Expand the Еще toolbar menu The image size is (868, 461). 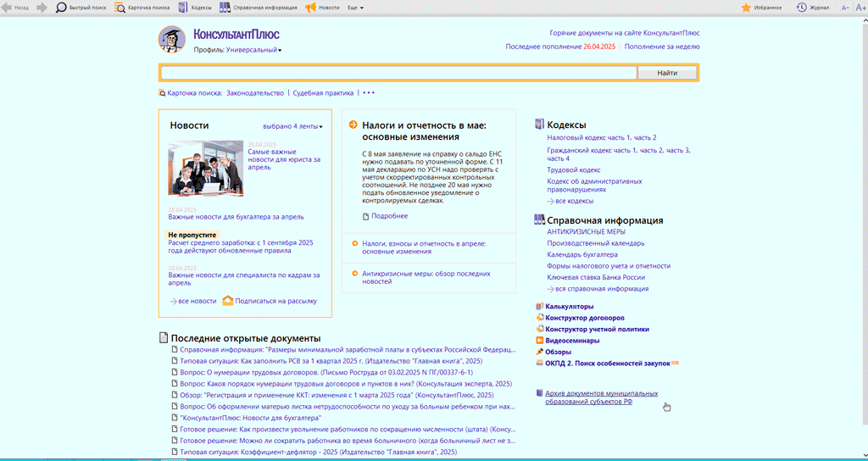(x=355, y=8)
